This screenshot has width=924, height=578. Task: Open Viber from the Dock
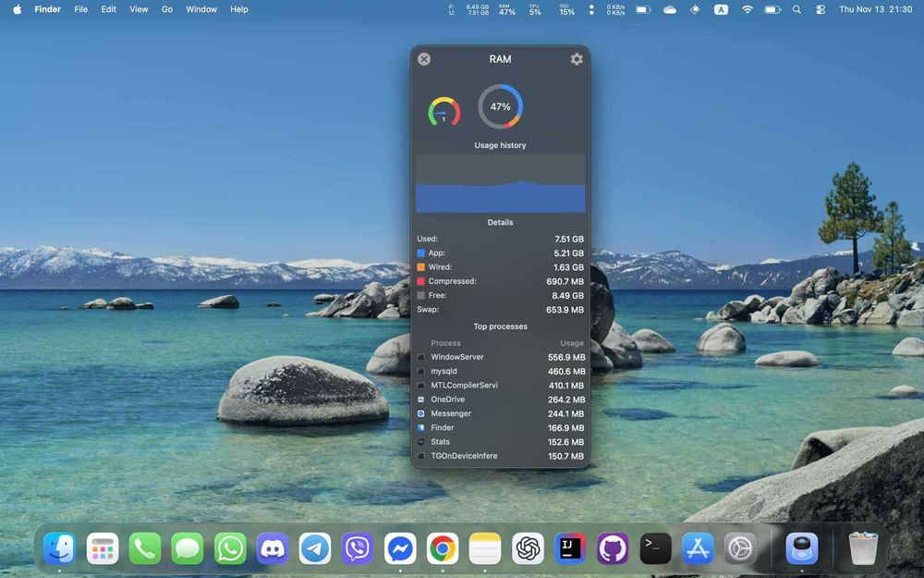click(x=357, y=548)
